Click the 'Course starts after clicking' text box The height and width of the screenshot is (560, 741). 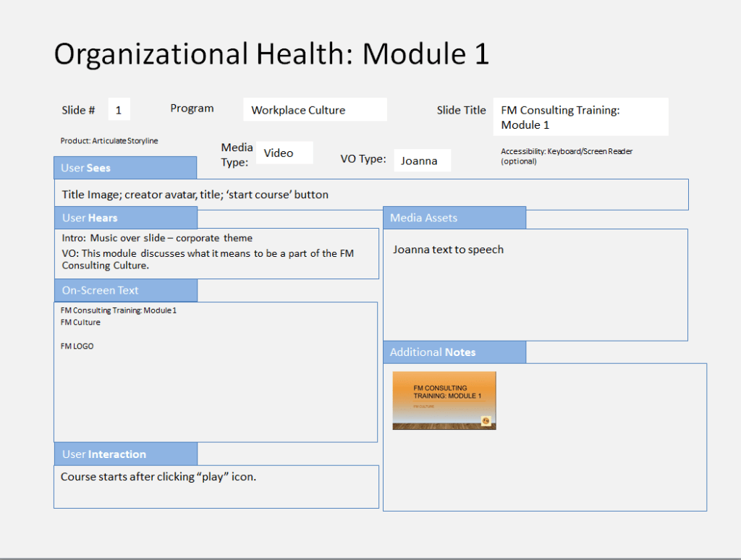pyautogui.click(x=216, y=486)
